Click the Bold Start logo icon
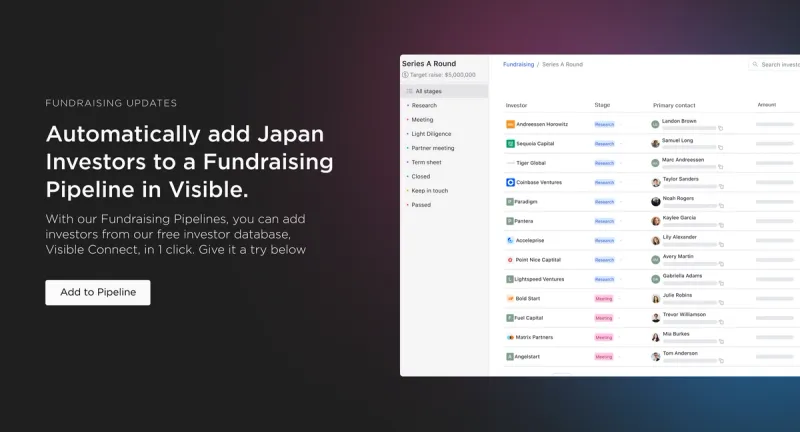Viewport: 800px width, 432px height. [x=510, y=298]
